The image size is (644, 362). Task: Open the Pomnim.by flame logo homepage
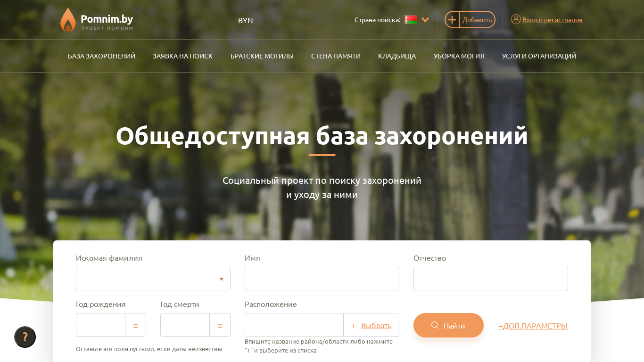point(97,20)
